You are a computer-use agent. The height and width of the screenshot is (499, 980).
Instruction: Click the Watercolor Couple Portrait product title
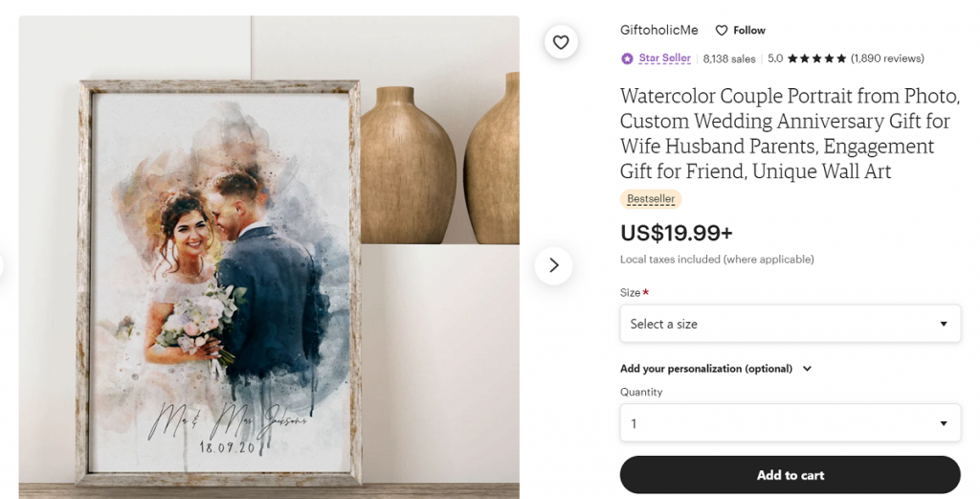click(x=790, y=134)
